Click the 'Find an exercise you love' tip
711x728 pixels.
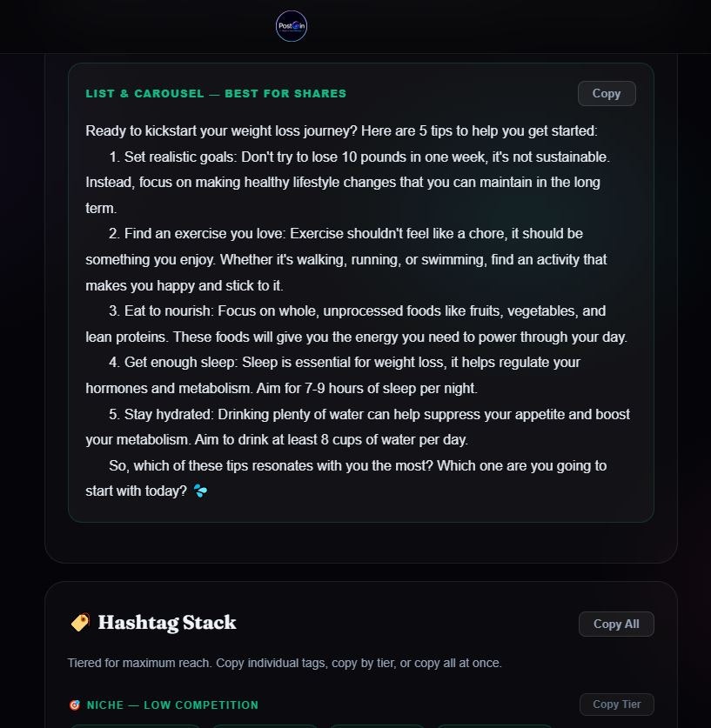[x=346, y=259]
